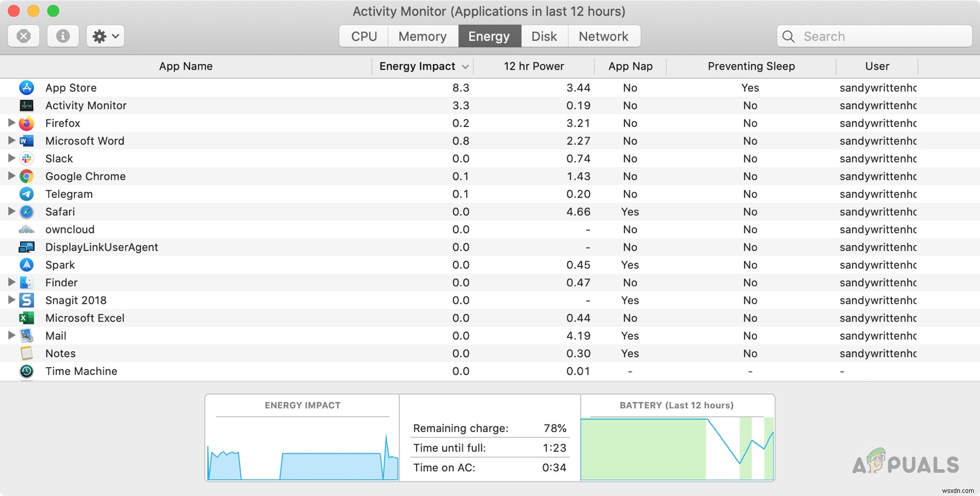Expand the Firefox process group

click(x=11, y=123)
